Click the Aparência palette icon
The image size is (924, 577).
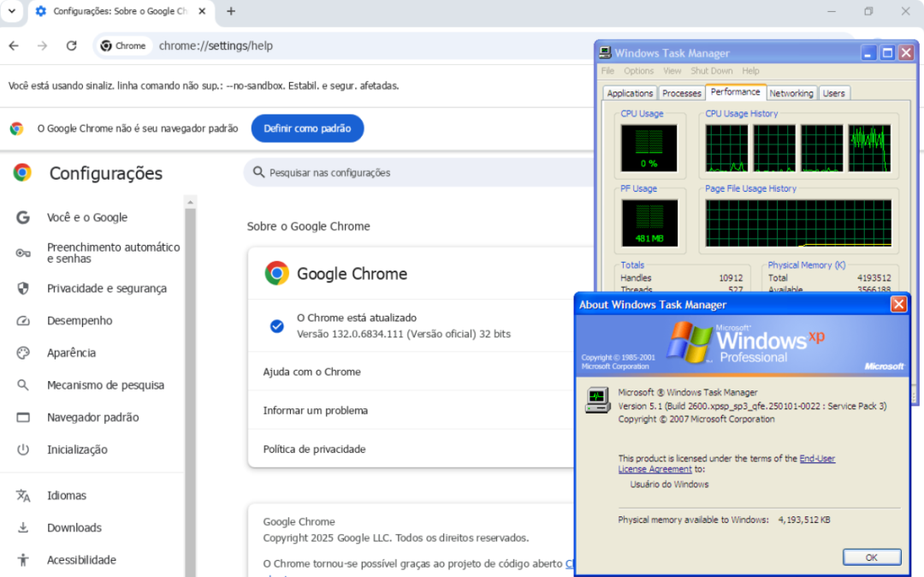point(23,353)
